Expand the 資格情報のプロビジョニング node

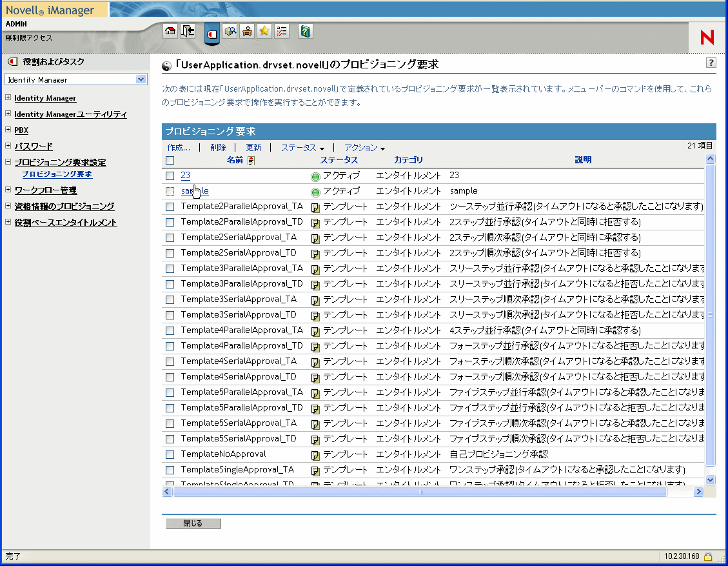8,205
